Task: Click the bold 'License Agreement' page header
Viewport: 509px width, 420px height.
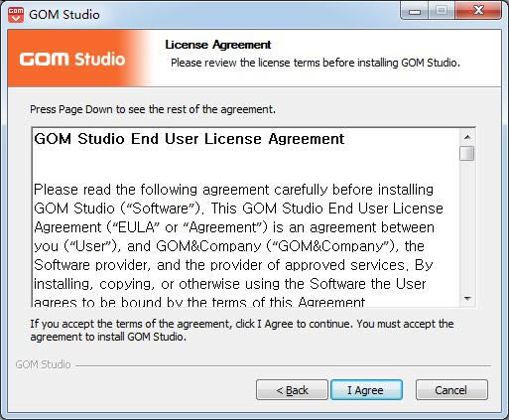Action: pyautogui.click(x=218, y=45)
